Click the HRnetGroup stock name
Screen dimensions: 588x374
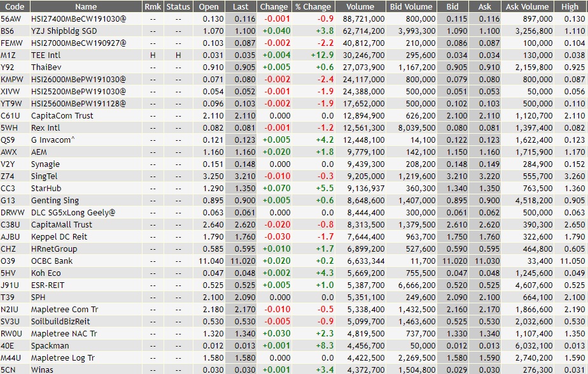point(54,249)
